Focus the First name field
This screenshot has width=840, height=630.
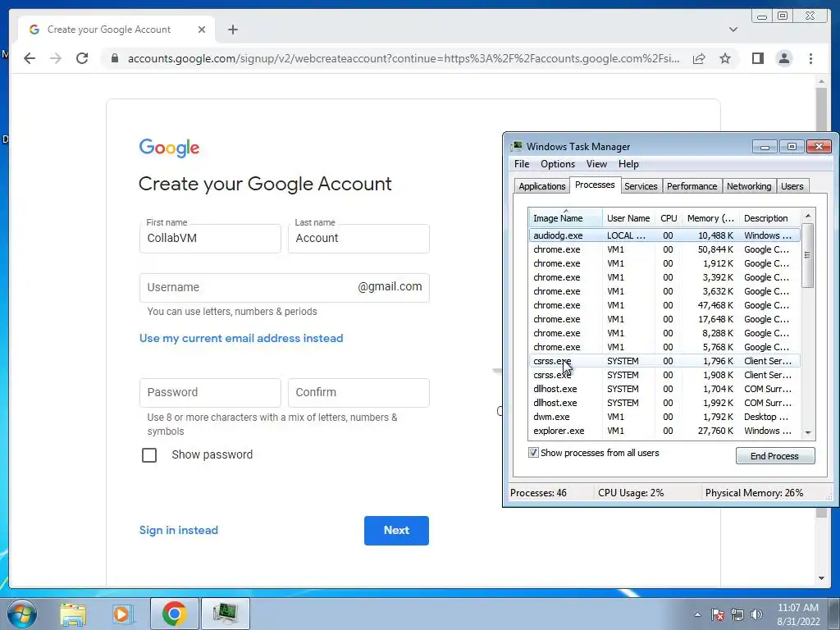(210, 239)
